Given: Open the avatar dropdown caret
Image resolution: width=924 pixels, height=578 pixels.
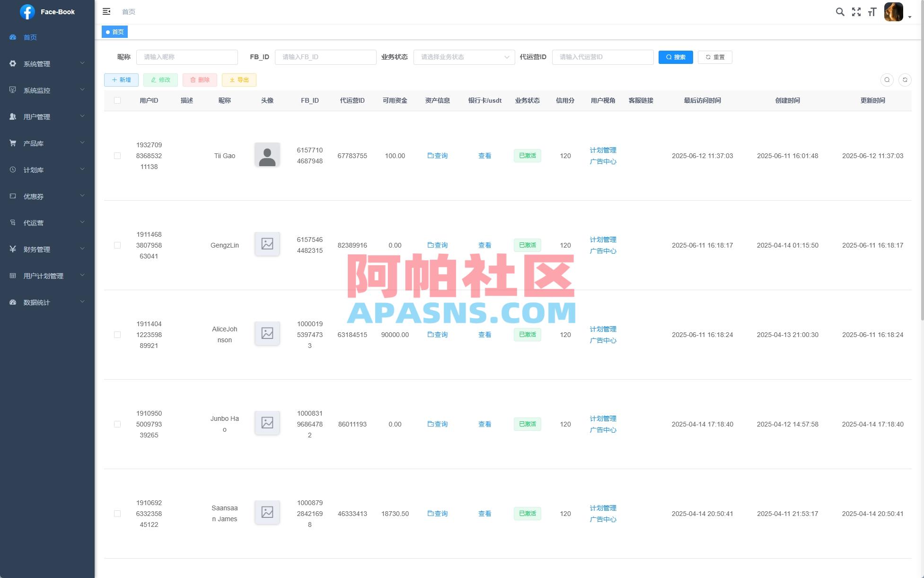Looking at the screenshot, I should (910, 17).
